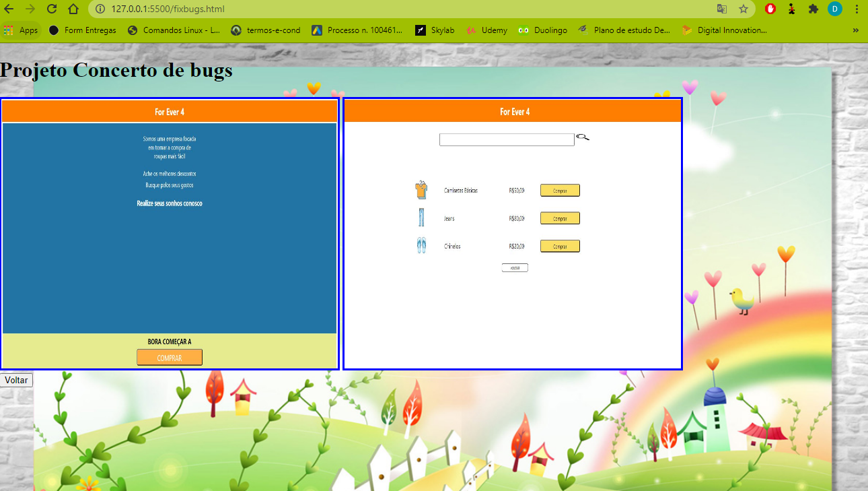Viewport: 868px width, 491px height.
Task: Click the R$50,00 price
Action: (x=517, y=191)
